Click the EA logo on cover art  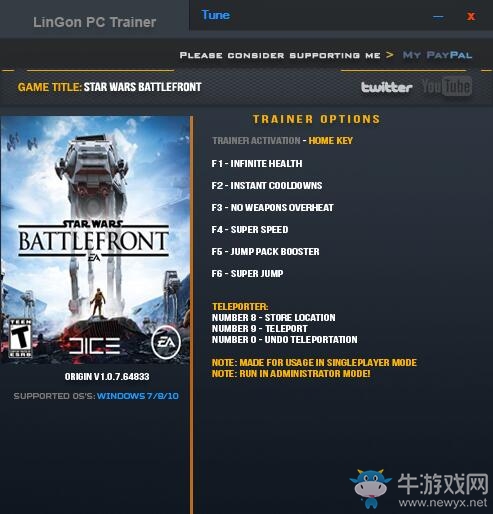pos(166,342)
